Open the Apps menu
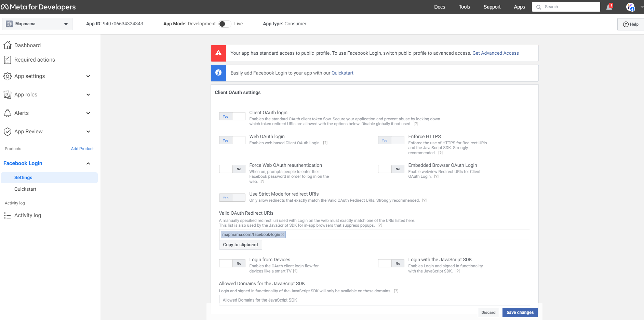Screen dimensions: 644x320 coord(519,7)
